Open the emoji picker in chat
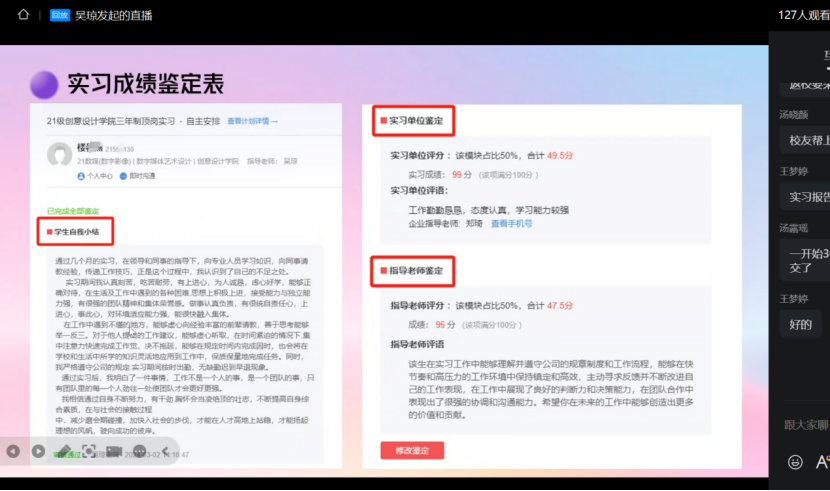This screenshot has height=491, width=830. pyautogui.click(x=795, y=462)
